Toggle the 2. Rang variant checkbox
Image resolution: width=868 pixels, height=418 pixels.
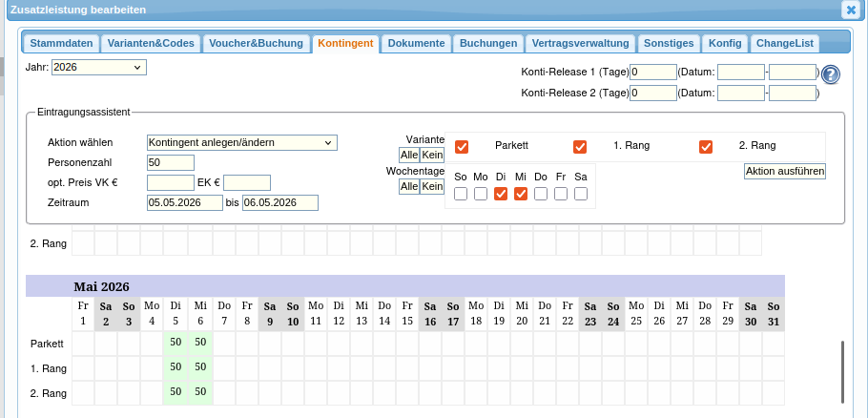point(706,146)
